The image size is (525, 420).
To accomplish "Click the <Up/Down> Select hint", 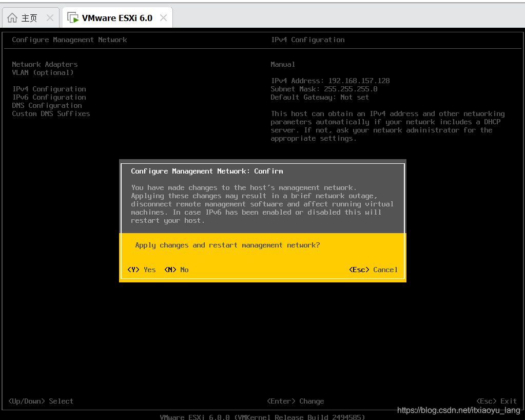I will click(x=41, y=401).
